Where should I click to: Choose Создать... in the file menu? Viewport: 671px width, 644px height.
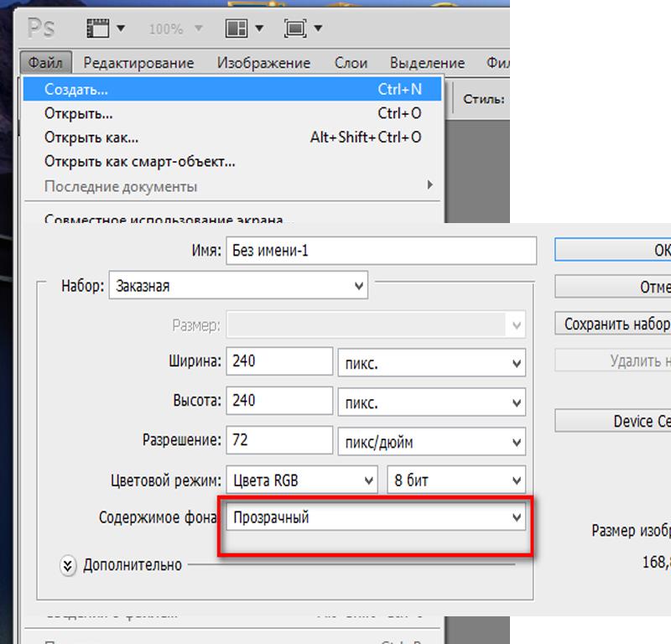(x=232, y=89)
